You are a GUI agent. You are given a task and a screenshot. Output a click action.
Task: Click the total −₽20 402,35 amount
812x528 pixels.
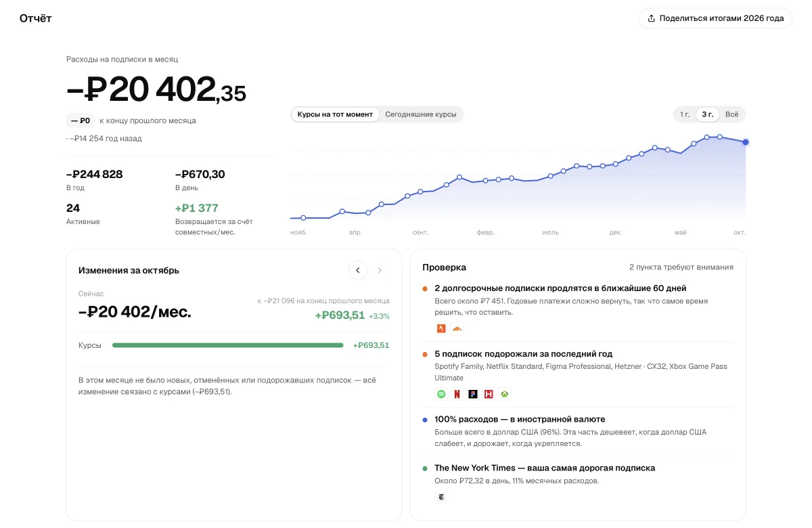(156, 90)
